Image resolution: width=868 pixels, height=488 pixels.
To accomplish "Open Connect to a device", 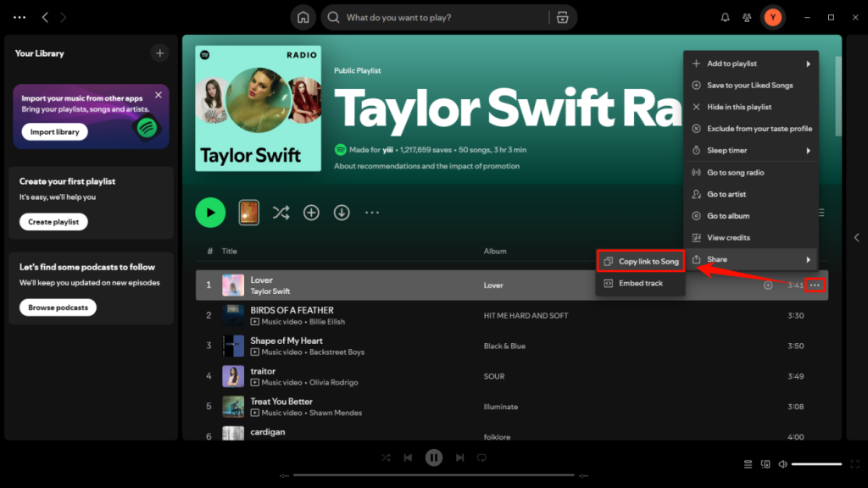I will click(x=765, y=464).
